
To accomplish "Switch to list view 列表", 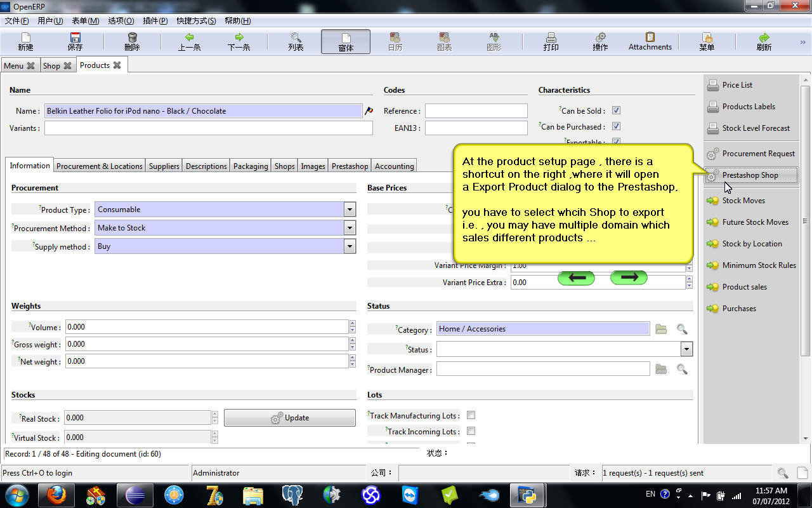I will point(296,42).
